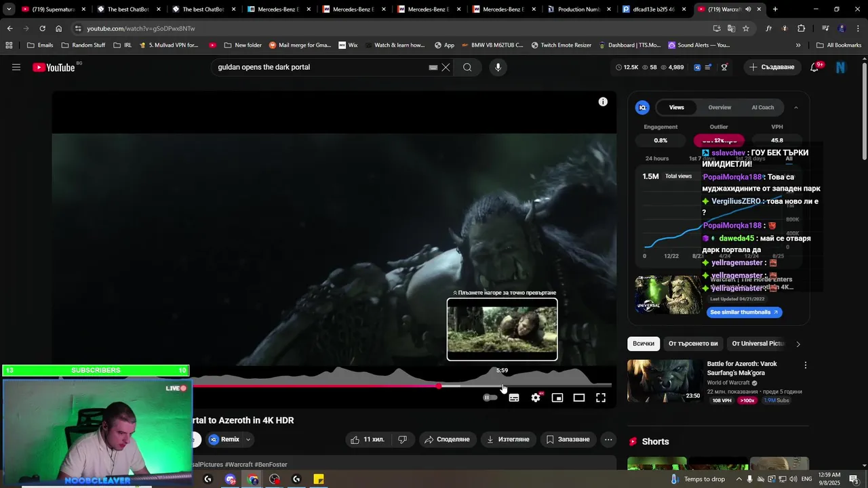Open the YouTube guide hamburger menu
Viewport: 868px width, 488px height.
click(x=16, y=67)
